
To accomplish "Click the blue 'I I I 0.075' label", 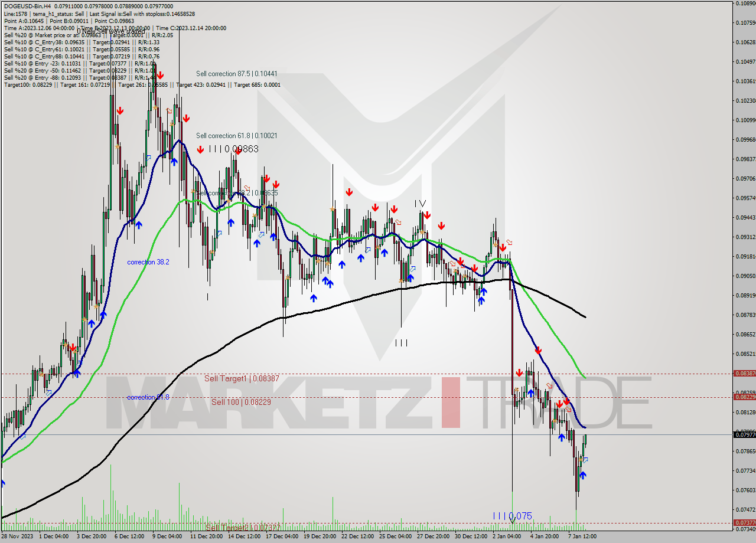I will (x=512, y=516).
